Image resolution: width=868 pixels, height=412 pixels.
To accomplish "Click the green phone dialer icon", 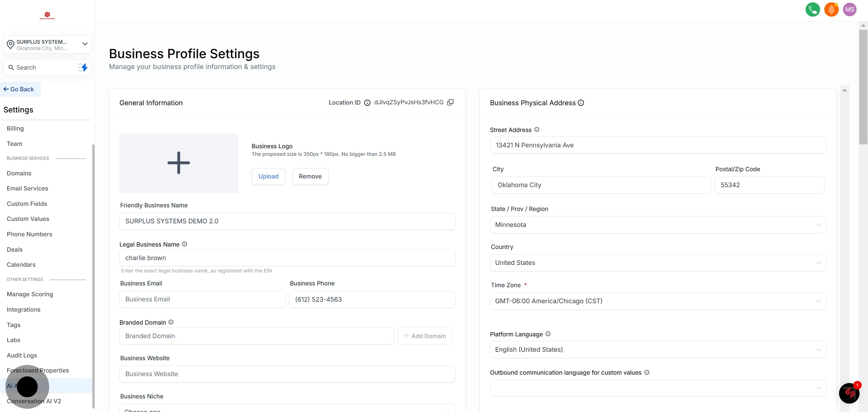I will pyautogui.click(x=813, y=9).
